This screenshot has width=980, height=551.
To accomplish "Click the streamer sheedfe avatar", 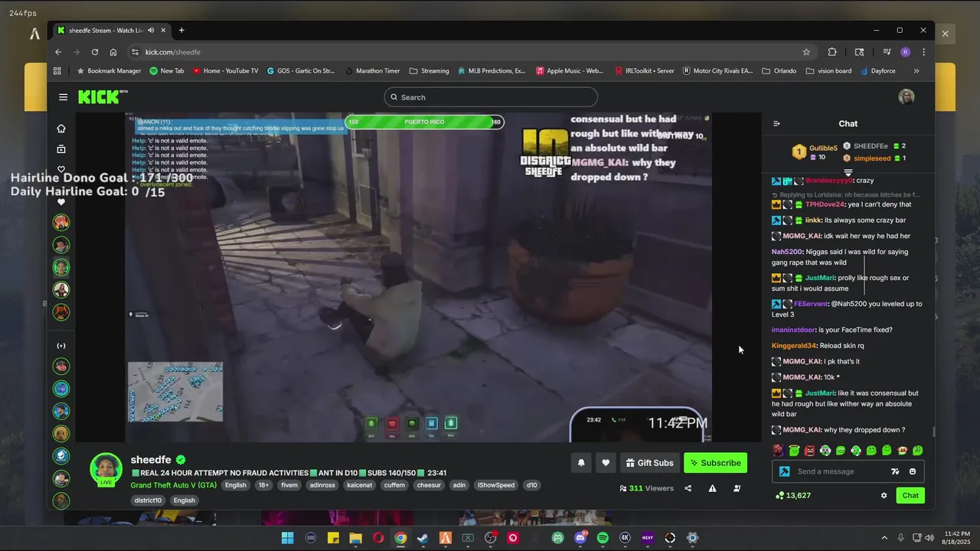I will coord(106,469).
